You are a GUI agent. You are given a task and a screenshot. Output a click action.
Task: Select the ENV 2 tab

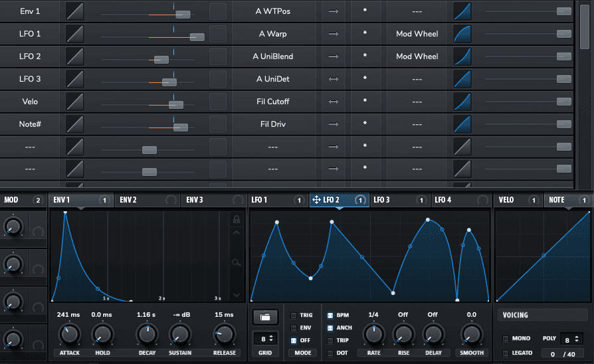[x=148, y=200]
